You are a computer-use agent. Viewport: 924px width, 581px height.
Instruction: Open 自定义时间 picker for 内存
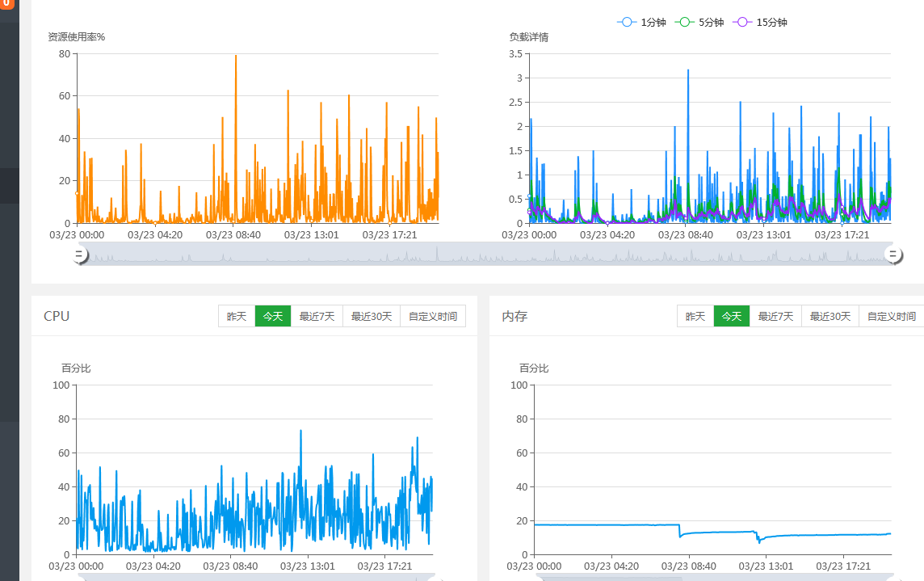891,317
